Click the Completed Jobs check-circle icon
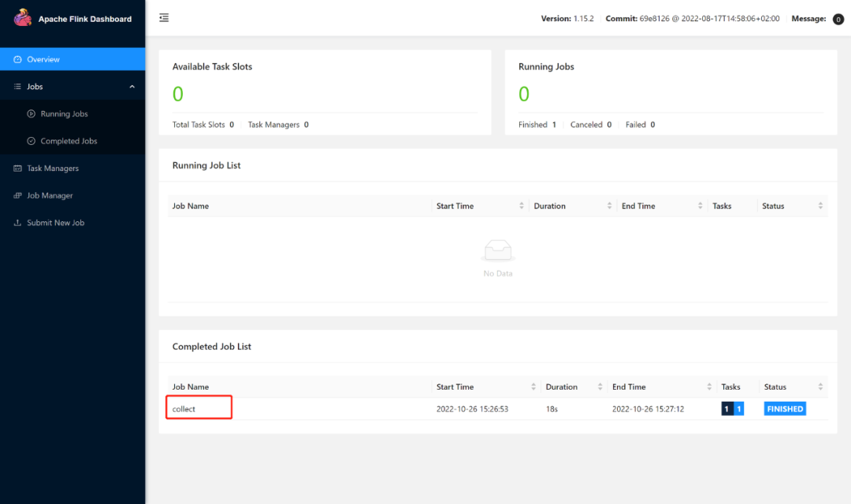The width and height of the screenshot is (851, 504). point(31,140)
